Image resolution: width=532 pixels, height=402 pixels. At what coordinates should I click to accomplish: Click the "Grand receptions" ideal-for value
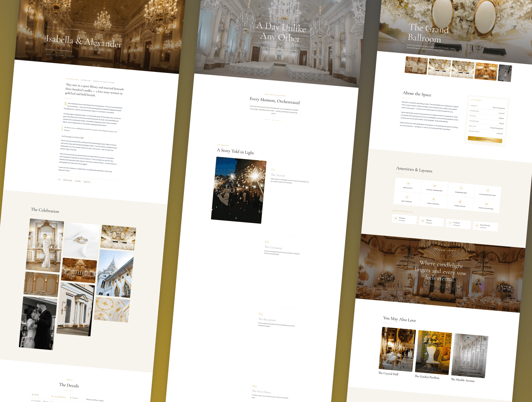tap(497, 128)
